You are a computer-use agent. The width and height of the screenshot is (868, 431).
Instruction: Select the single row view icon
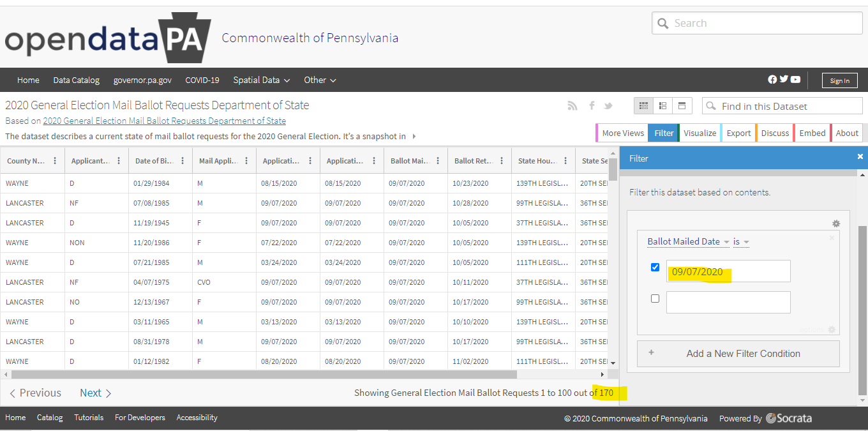tap(682, 106)
